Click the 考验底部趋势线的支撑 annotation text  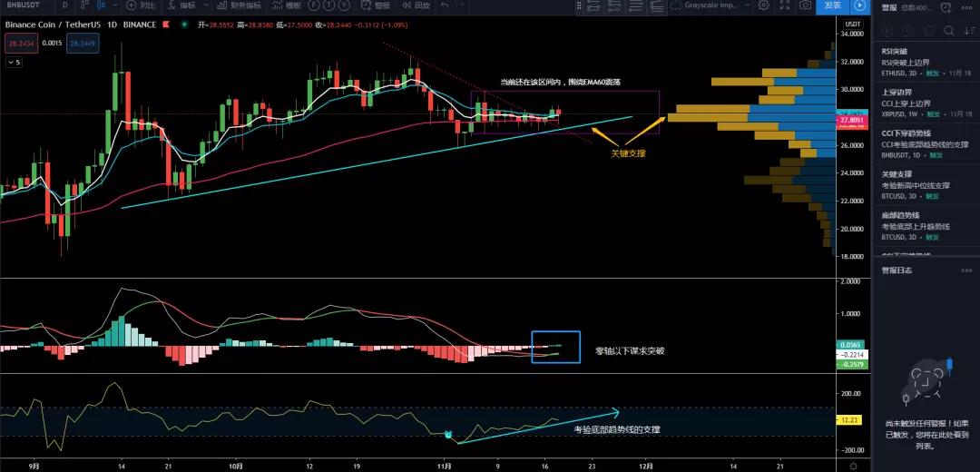click(618, 429)
